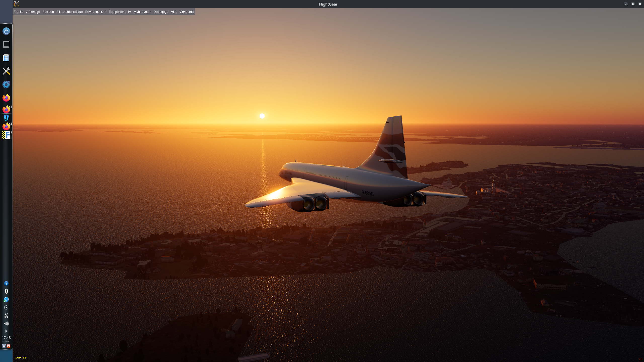Launch the wrench and screwdriver settings tool

point(6,71)
